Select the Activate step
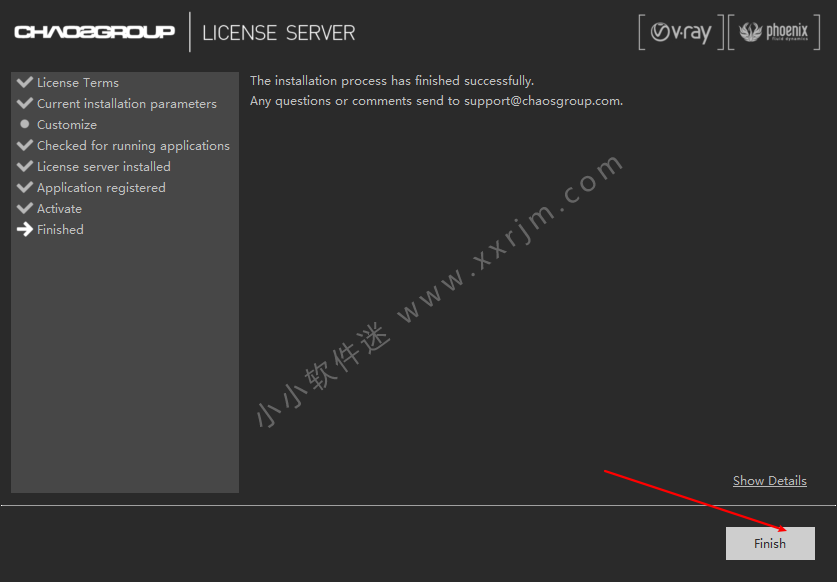This screenshot has height=582, width=837. [59, 209]
